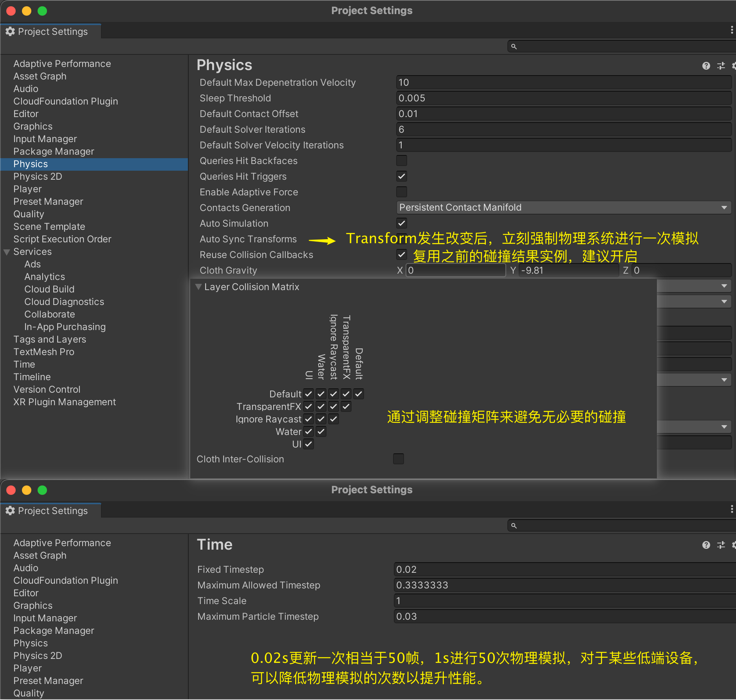
Task: Click the search magnifier in bottom window
Action: point(514,526)
